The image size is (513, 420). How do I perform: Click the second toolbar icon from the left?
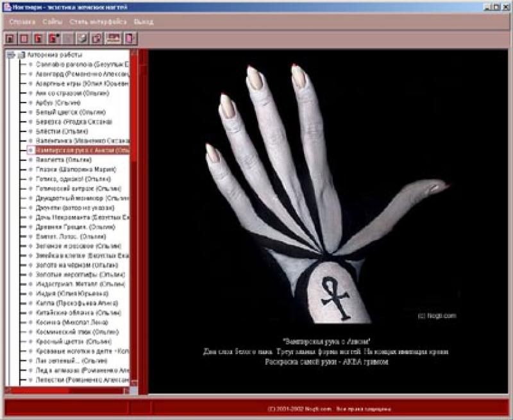(24, 38)
